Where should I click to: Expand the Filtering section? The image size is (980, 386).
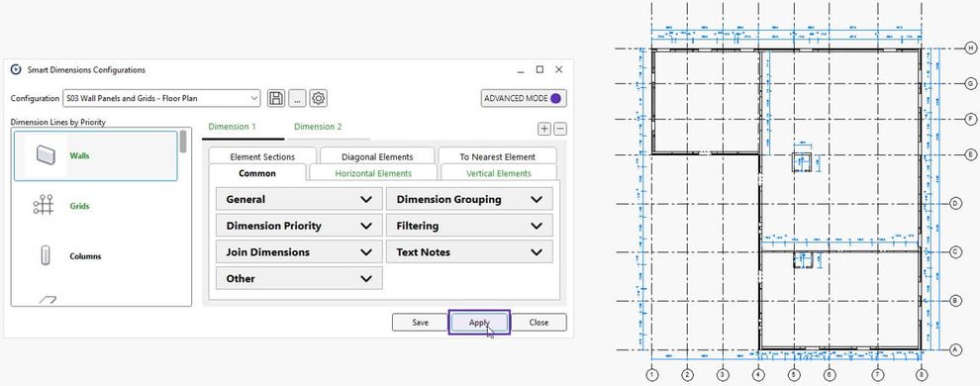coord(469,226)
